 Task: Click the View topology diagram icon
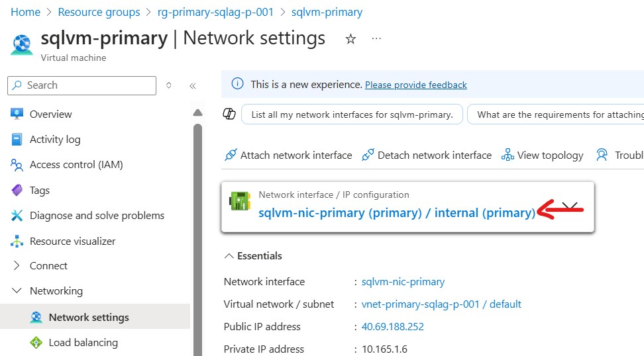coord(508,155)
